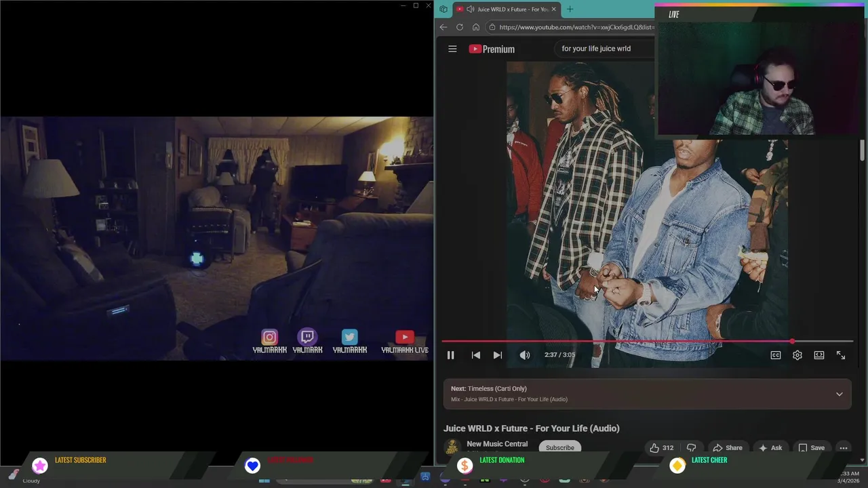Click the red scrubber handle
The width and height of the screenshot is (868, 488).
(x=792, y=342)
